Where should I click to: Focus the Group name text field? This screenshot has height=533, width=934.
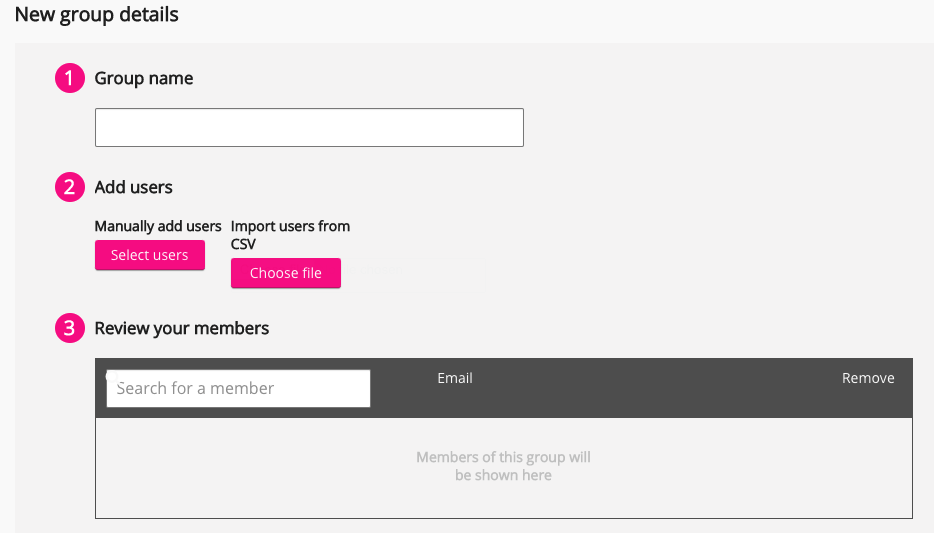[309, 128]
